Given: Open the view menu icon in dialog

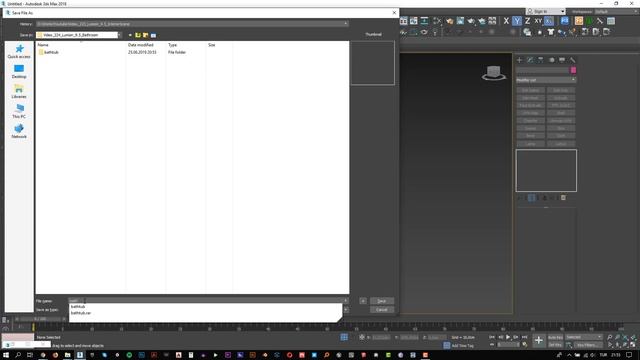Looking at the screenshot, I should [x=153, y=35].
